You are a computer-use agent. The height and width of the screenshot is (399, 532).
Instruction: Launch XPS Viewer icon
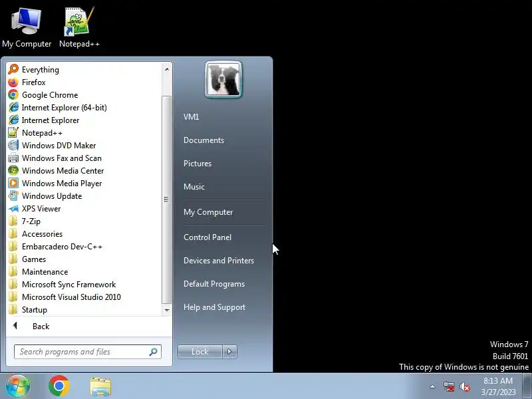click(13, 209)
